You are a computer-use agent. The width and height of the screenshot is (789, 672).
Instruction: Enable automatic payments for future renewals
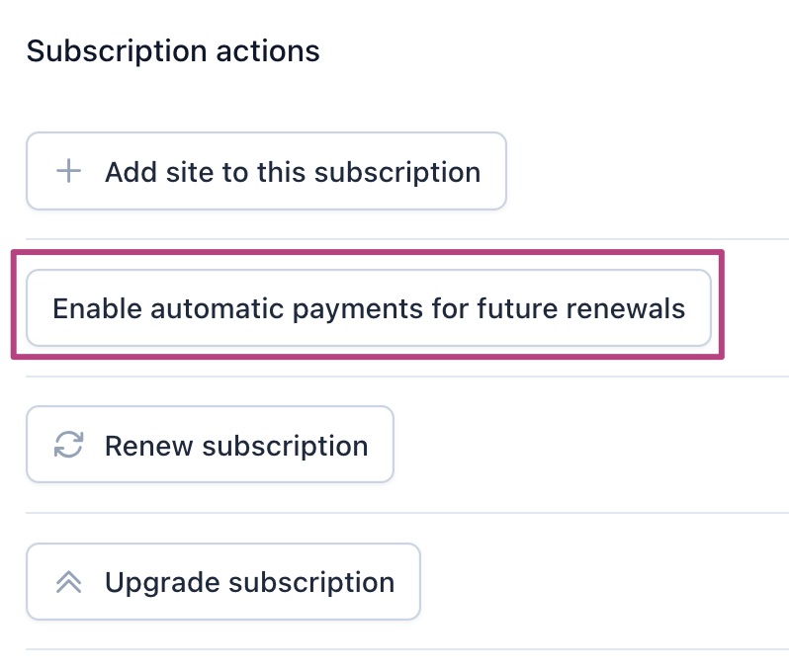coord(368,308)
